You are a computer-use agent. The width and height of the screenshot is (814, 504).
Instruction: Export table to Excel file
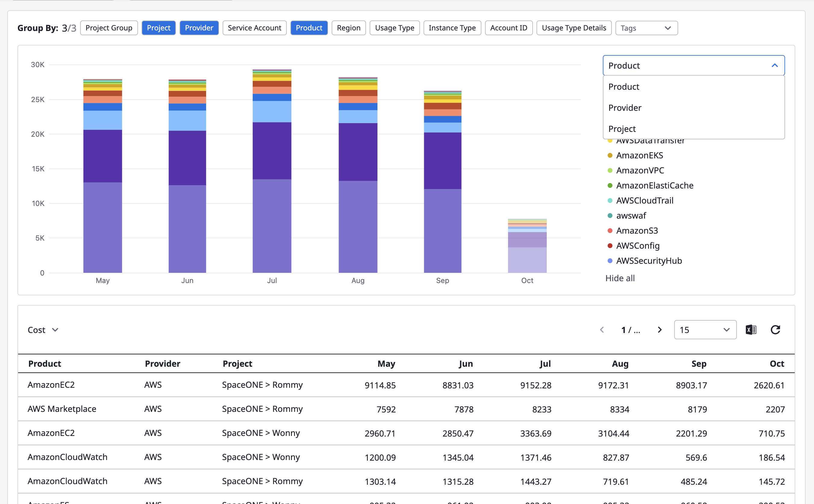[751, 330]
